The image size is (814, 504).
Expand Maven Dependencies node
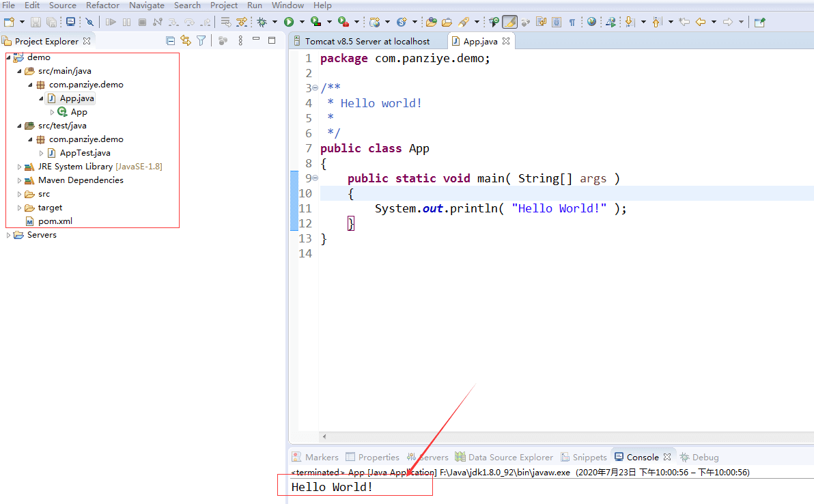[x=19, y=180]
